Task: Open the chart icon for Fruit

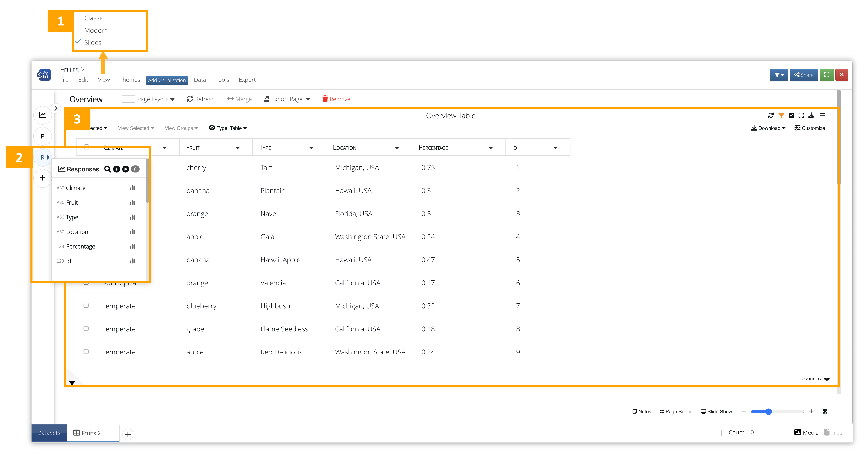Action: click(x=132, y=202)
